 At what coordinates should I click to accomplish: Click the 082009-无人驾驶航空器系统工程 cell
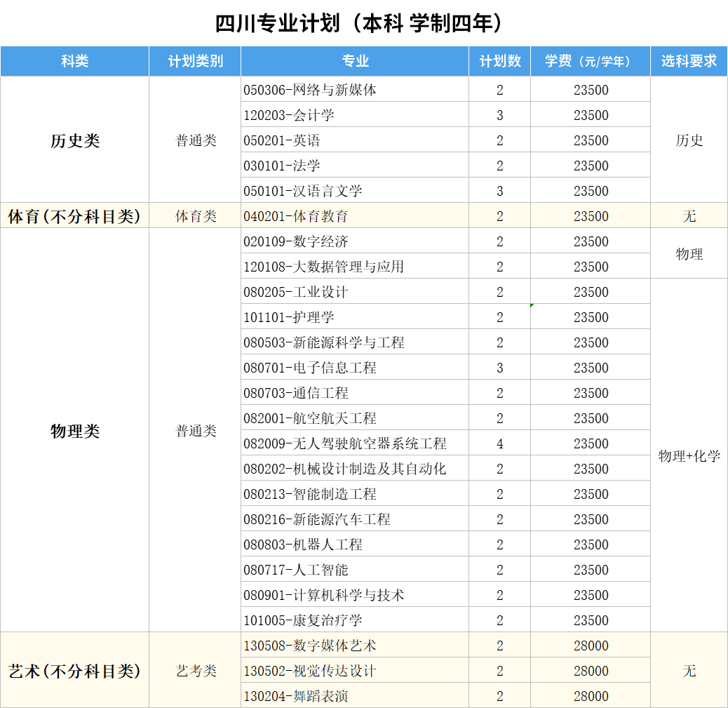pos(345,443)
